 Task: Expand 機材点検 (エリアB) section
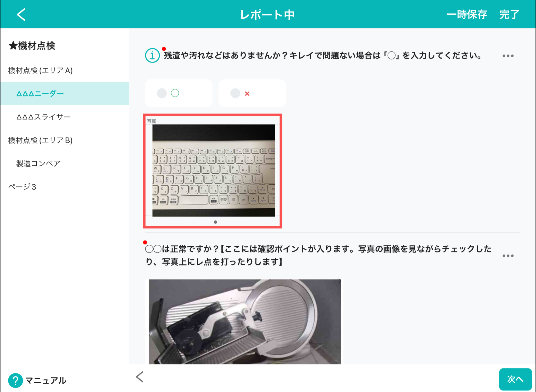(x=40, y=140)
